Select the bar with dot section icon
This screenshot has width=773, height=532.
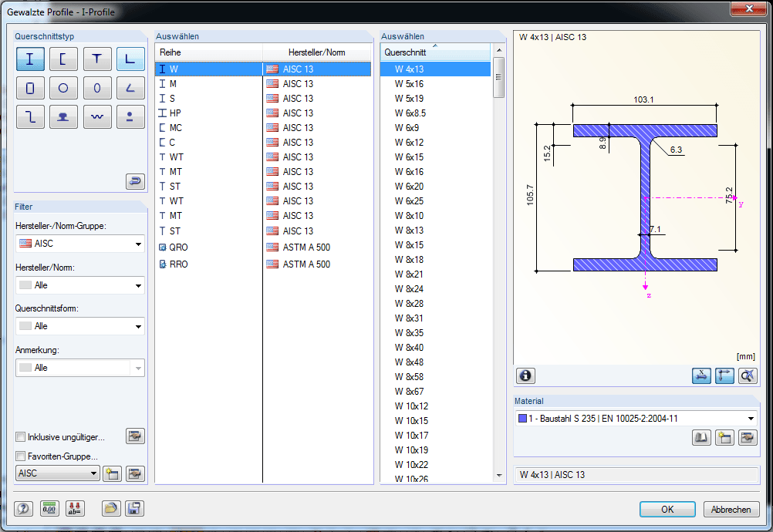coord(130,116)
